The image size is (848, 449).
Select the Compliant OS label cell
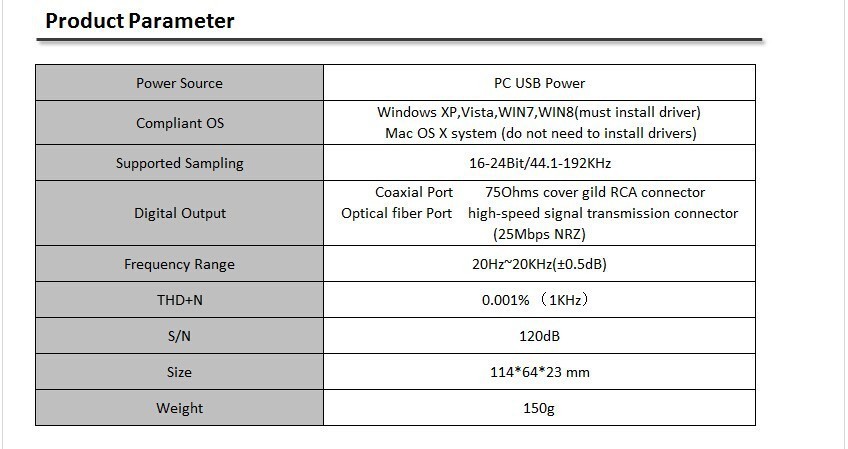point(180,123)
